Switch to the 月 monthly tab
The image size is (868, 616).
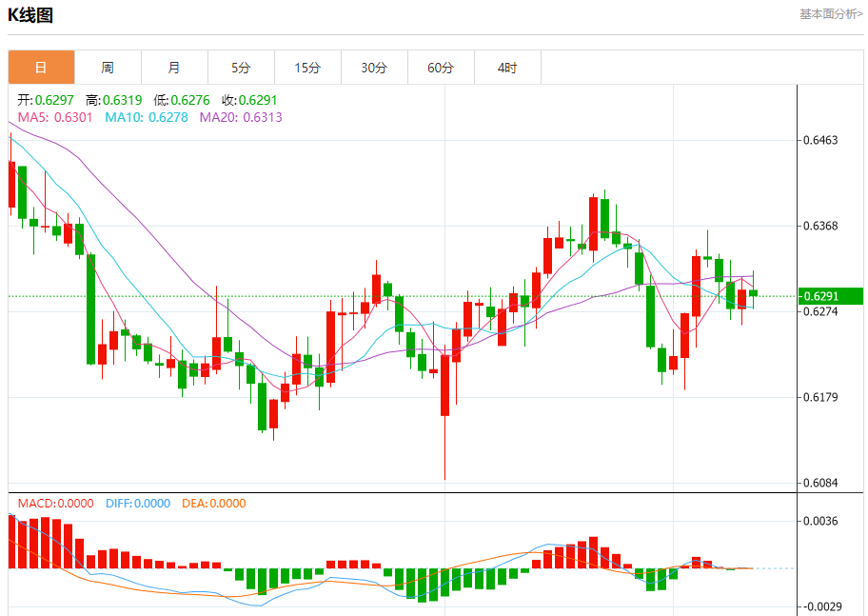tap(174, 68)
